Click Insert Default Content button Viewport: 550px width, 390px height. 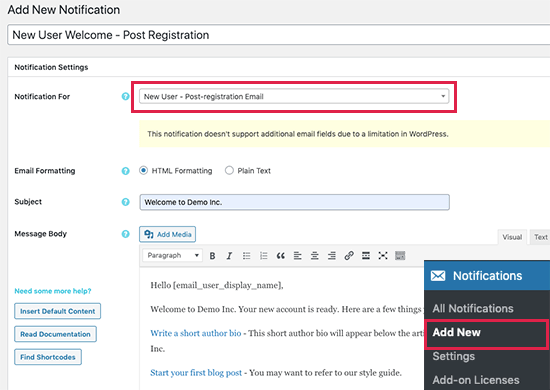pyautogui.click(x=58, y=311)
